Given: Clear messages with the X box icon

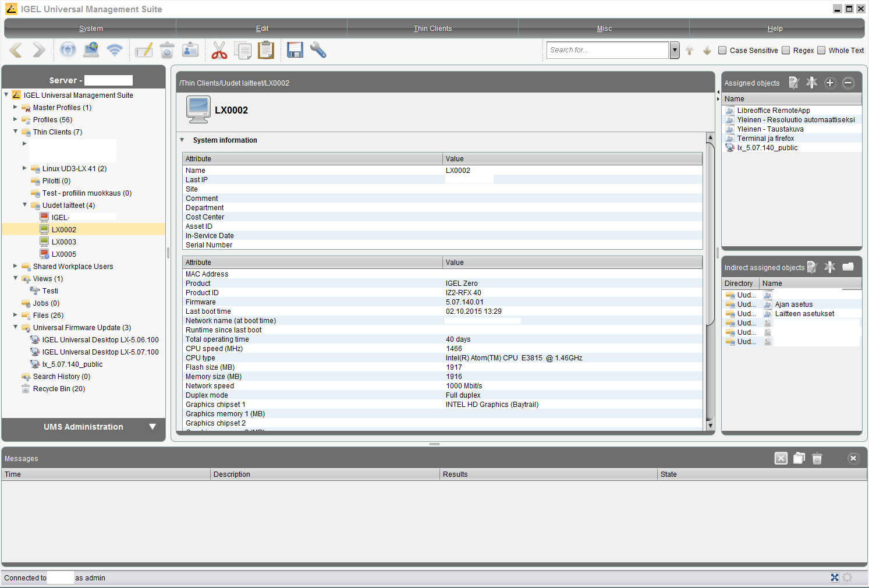Looking at the screenshot, I should [x=781, y=458].
